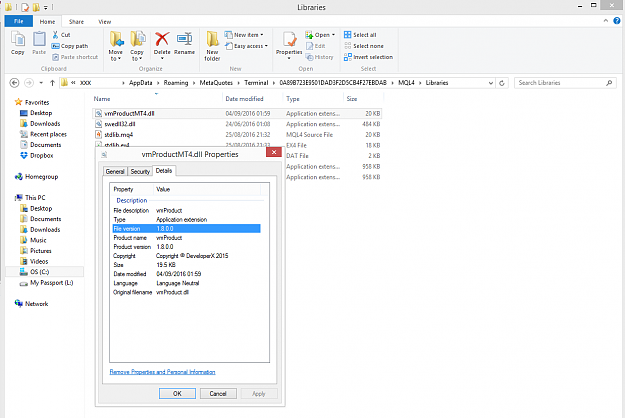This screenshot has height=418, width=625.
Task: Switch to the View ribbon tab
Action: [105, 22]
